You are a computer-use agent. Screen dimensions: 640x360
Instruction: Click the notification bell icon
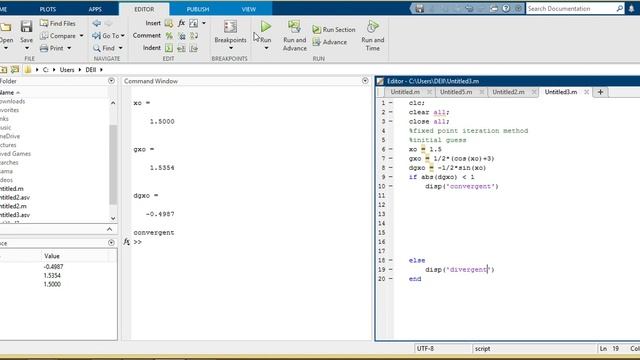tap(631, 9)
